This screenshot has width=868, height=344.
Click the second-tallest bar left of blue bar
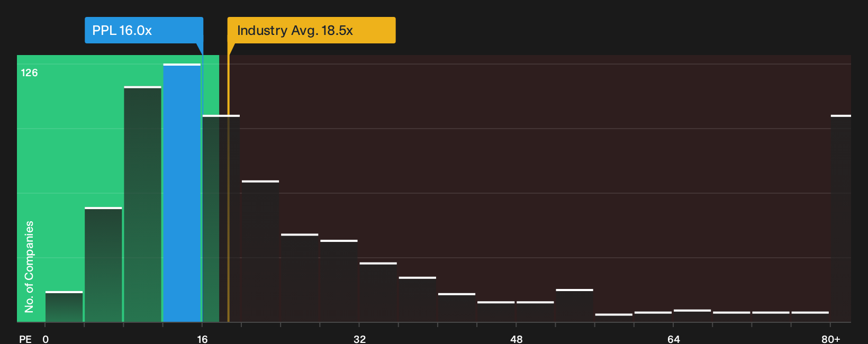point(143,204)
